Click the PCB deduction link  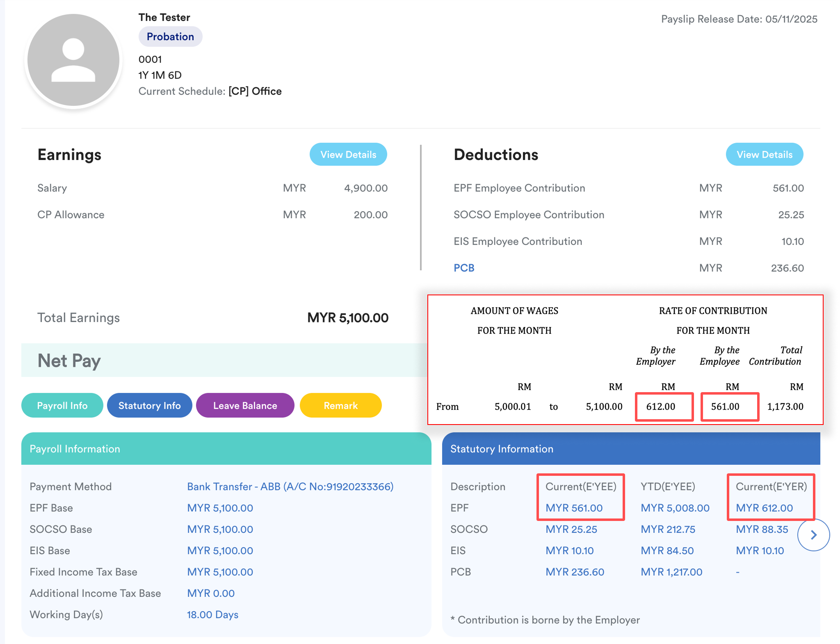point(464,268)
